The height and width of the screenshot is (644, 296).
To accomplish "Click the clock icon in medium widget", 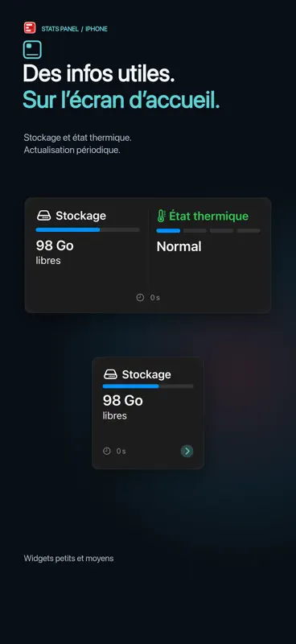I will click(140, 297).
